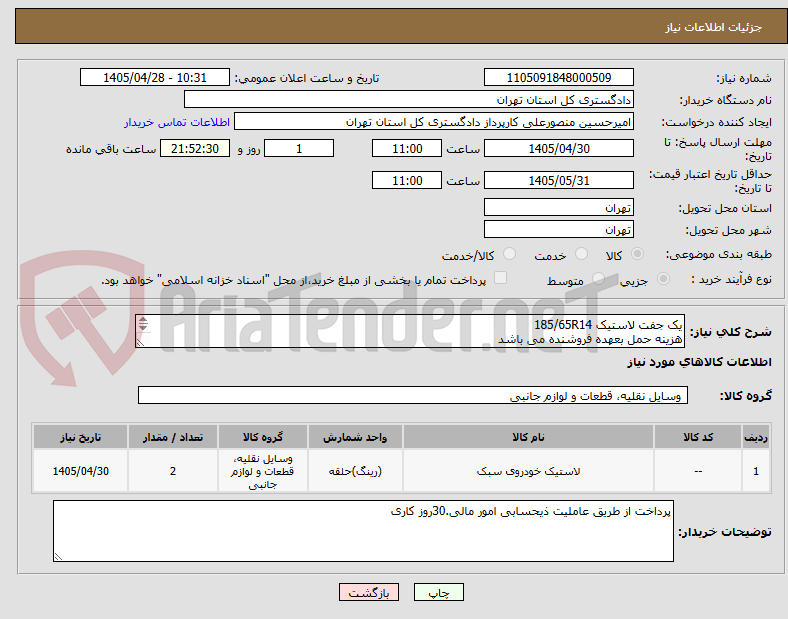788x619 pixels.
Task: Click the general description text area 185/65R14
Action: tap(410, 332)
